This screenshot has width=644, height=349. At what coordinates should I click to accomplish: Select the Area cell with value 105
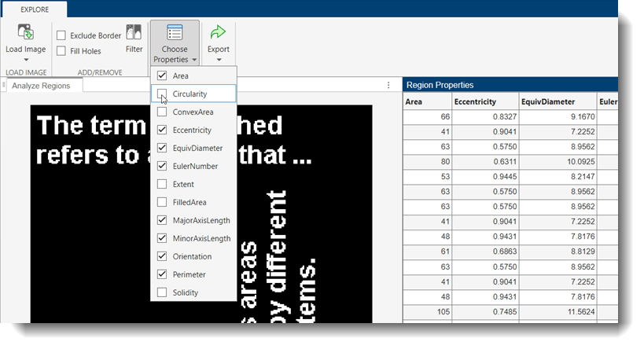click(x=427, y=311)
